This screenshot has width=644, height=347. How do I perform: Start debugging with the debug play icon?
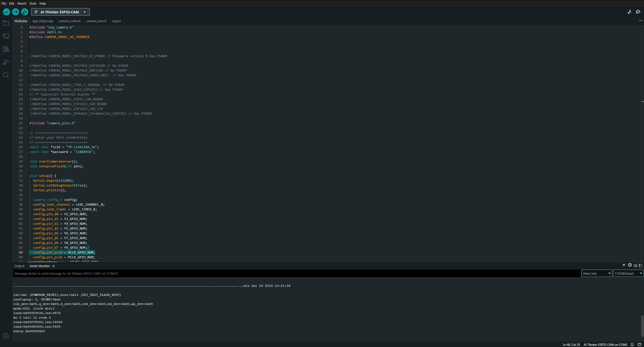tap(25, 12)
